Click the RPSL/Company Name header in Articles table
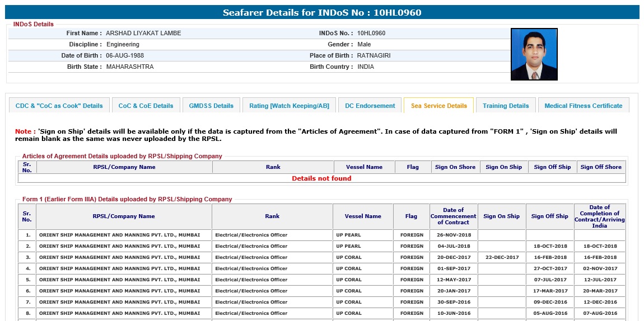 pos(124,167)
